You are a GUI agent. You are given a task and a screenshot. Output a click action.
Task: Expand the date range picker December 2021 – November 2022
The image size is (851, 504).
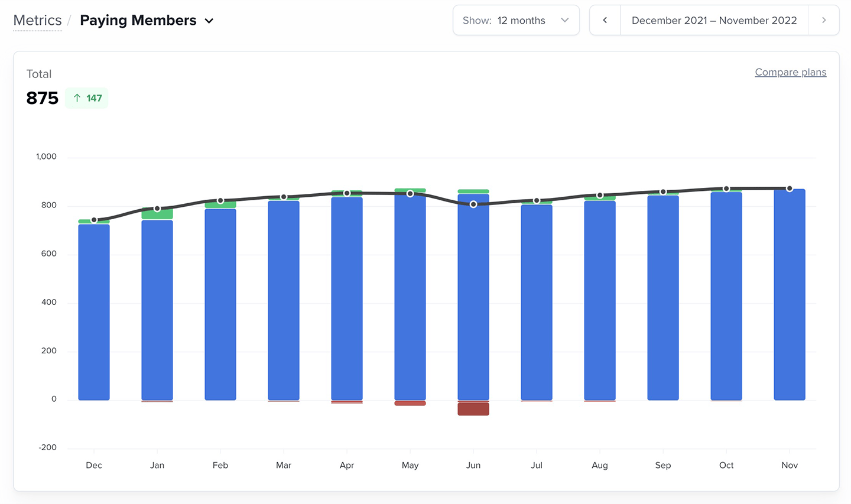tap(714, 19)
